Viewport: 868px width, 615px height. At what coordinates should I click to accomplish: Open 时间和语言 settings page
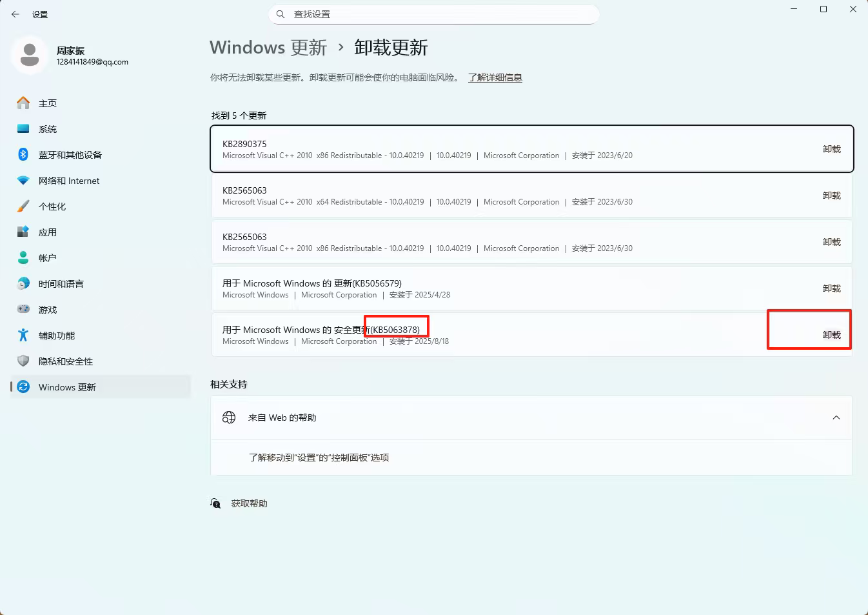pyautogui.click(x=61, y=284)
